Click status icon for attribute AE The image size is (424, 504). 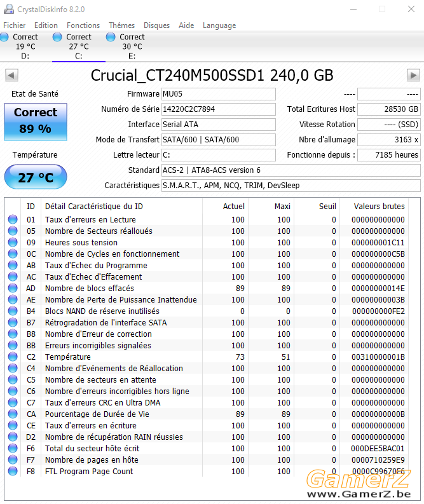click(x=13, y=299)
